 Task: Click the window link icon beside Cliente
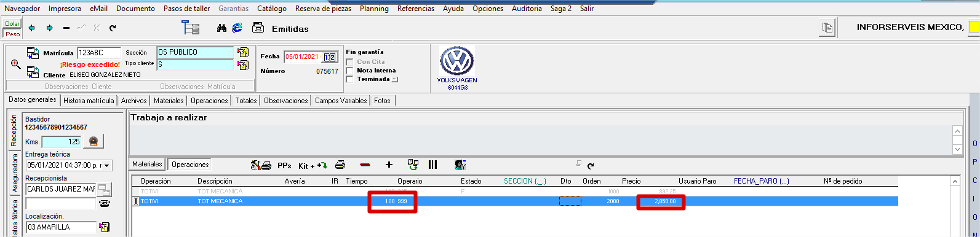click(x=33, y=73)
